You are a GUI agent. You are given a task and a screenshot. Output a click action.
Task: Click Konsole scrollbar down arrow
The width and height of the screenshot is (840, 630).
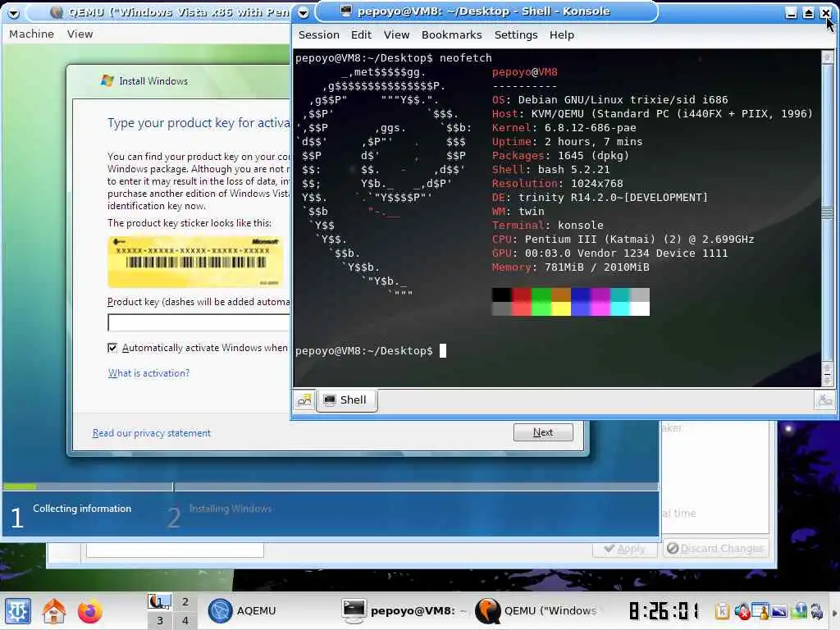coord(828,379)
